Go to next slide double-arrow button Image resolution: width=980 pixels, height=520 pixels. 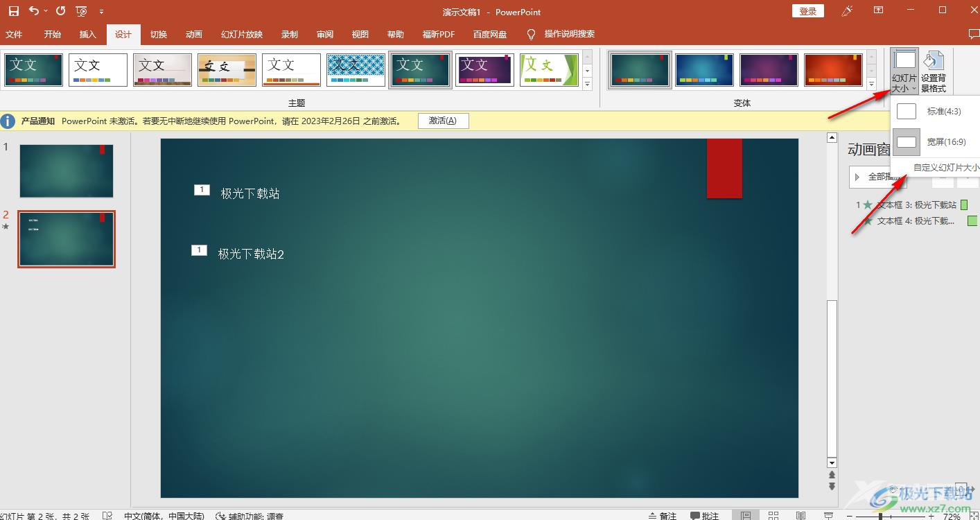click(832, 487)
